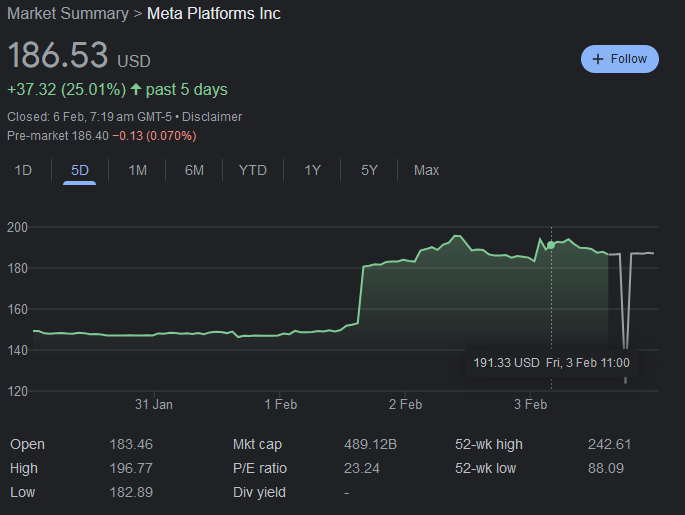Click the 180 y-axis label
The width and height of the screenshot is (685, 515).
[17, 268]
